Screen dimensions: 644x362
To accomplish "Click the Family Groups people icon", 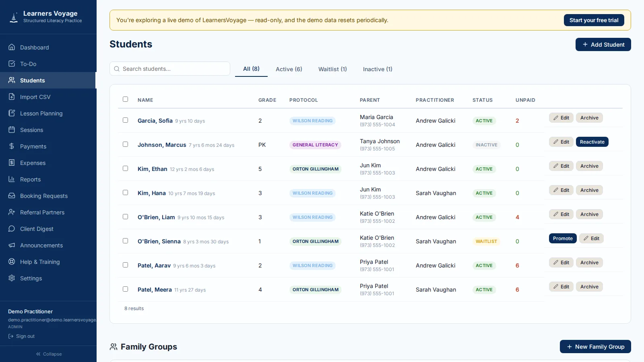I will pyautogui.click(x=114, y=347).
